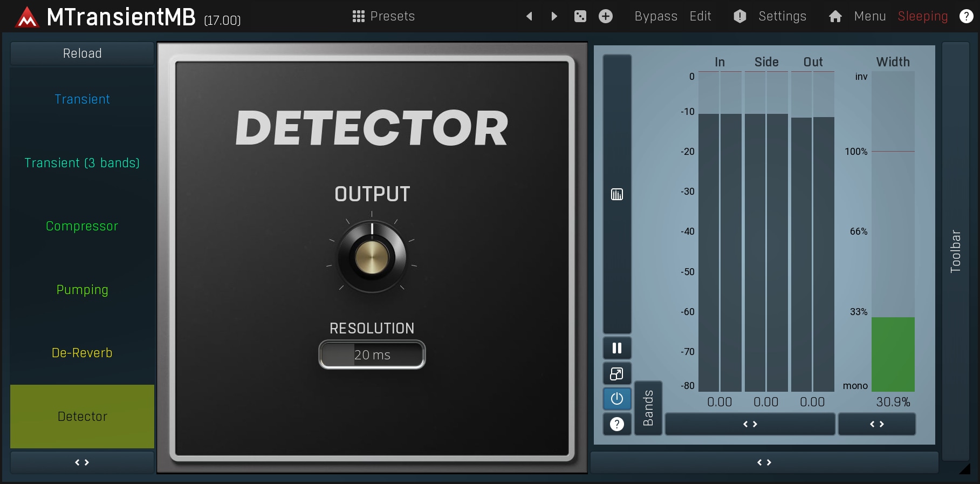
Task: Expand the left preset panel arrows
Action: 82,462
